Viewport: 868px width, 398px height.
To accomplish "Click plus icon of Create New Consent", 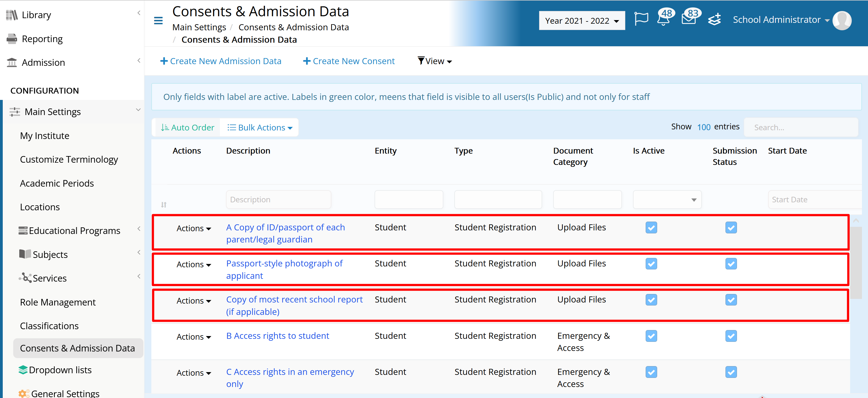I will point(307,61).
